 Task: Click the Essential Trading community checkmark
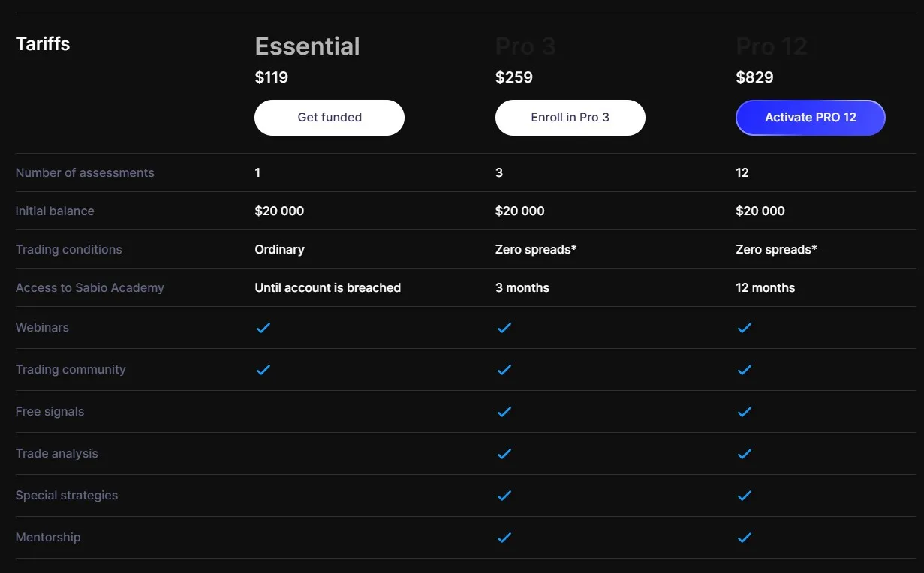point(263,370)
